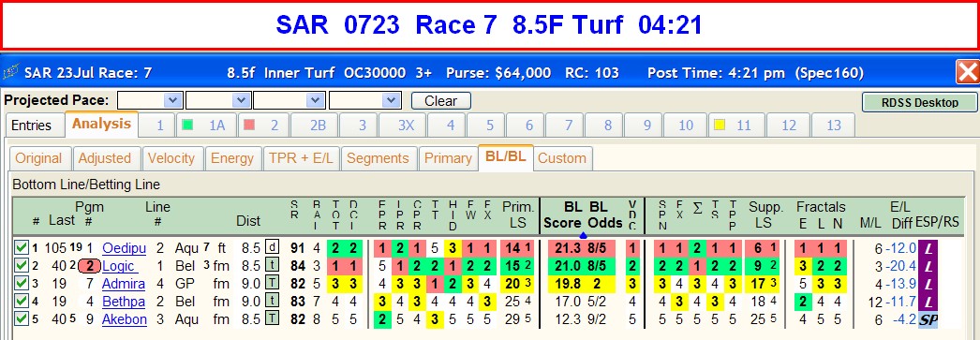Click SR value 91 for Oedipu

[x=297, y=249]
